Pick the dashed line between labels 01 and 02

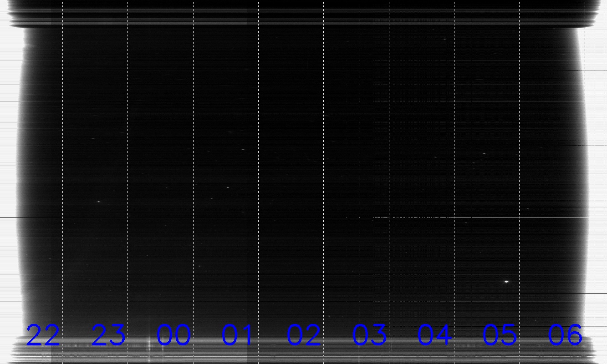(259, 182)
